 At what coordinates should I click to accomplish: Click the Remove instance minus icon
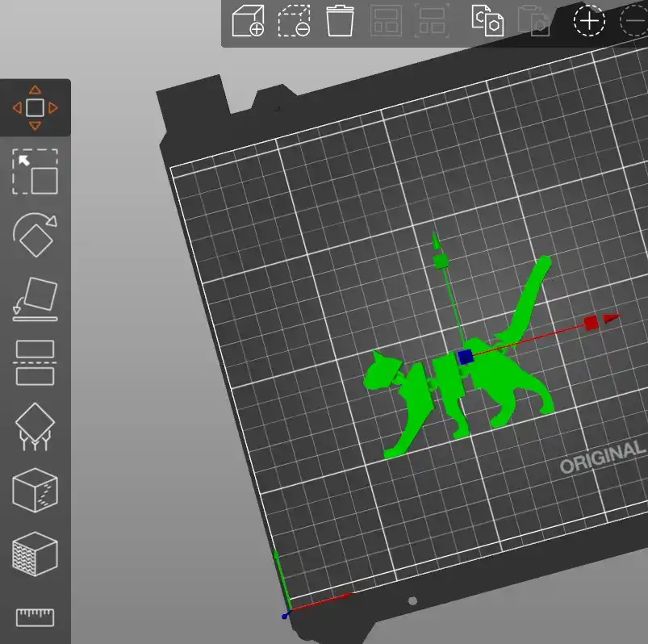(635, 21)
